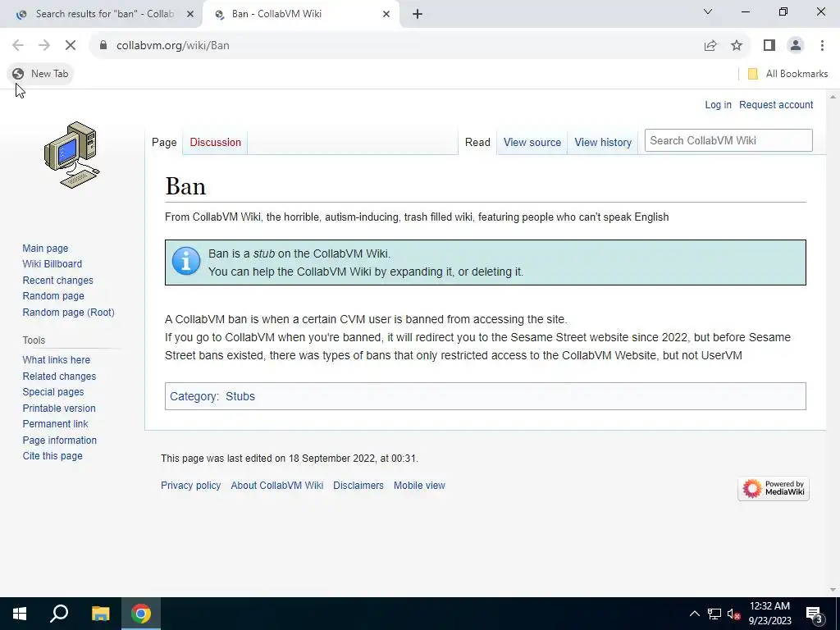Click the CollabVM computer logo
The image size is (840, 630).
tap(72, 155)
